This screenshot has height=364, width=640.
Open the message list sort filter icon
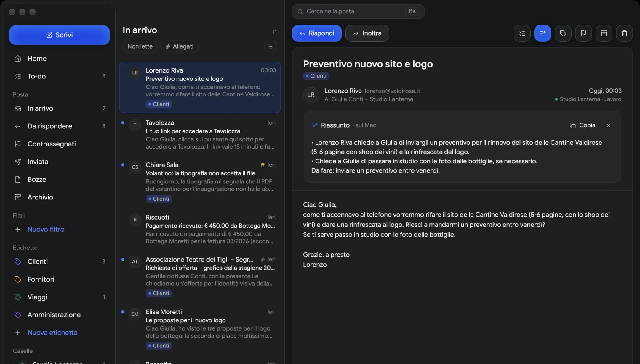(x=271, y=46)
